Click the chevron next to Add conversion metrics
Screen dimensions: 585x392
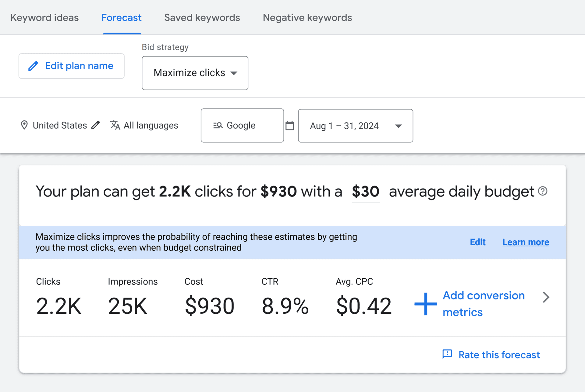point(546,297)
